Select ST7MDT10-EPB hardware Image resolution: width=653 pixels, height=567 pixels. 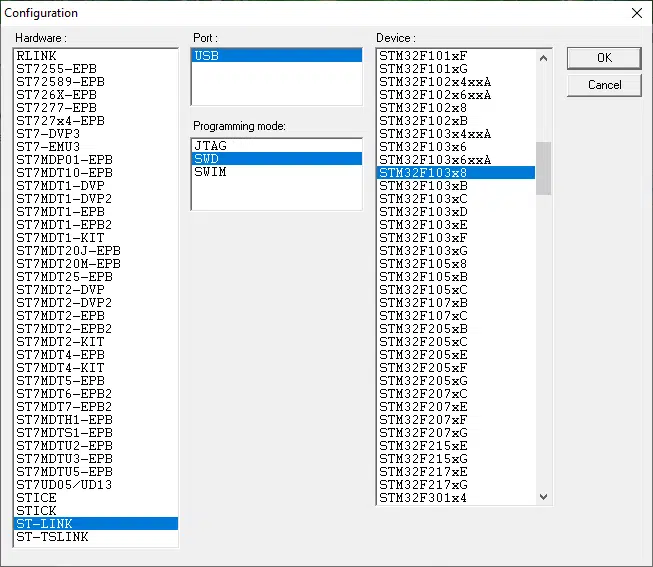tap(96, 173)
